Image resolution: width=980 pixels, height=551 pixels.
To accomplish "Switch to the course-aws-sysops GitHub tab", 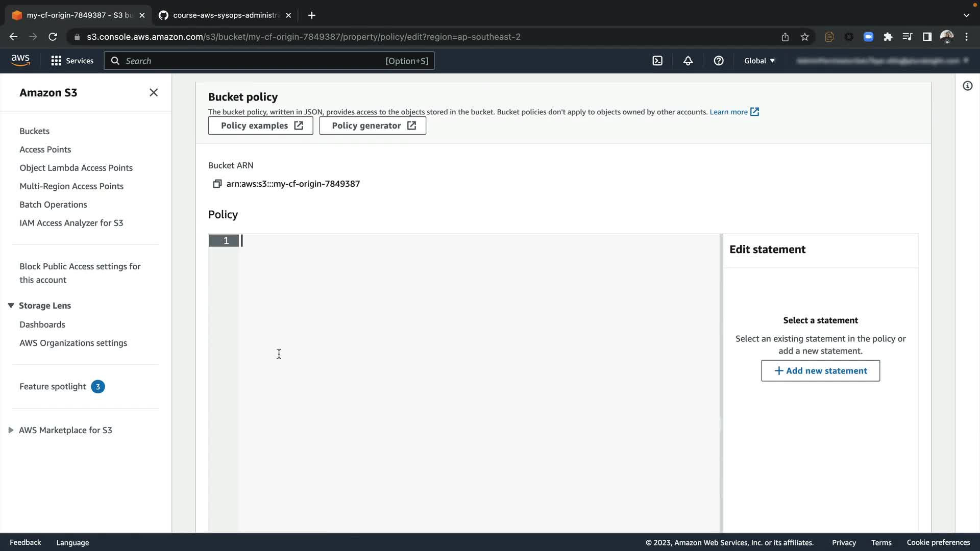I will click(x=225, y=15).
